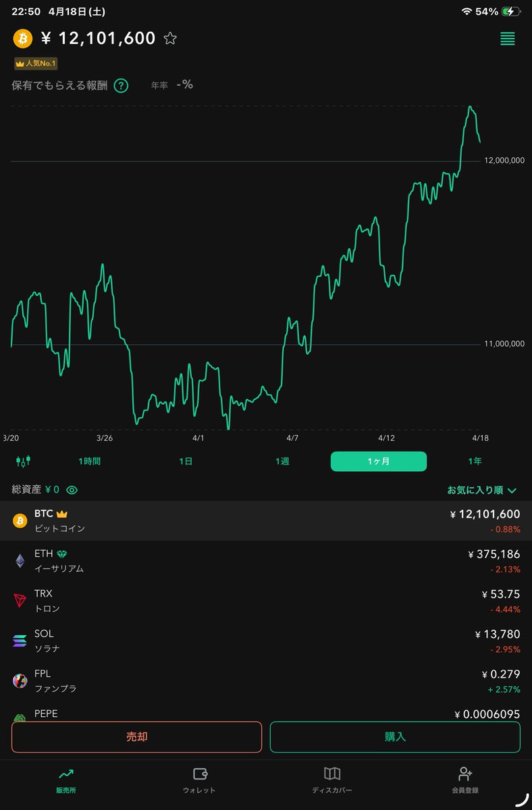Tap the BTC coin icon in the list
This screenshot has width=532, height=810.
[20, 520]
